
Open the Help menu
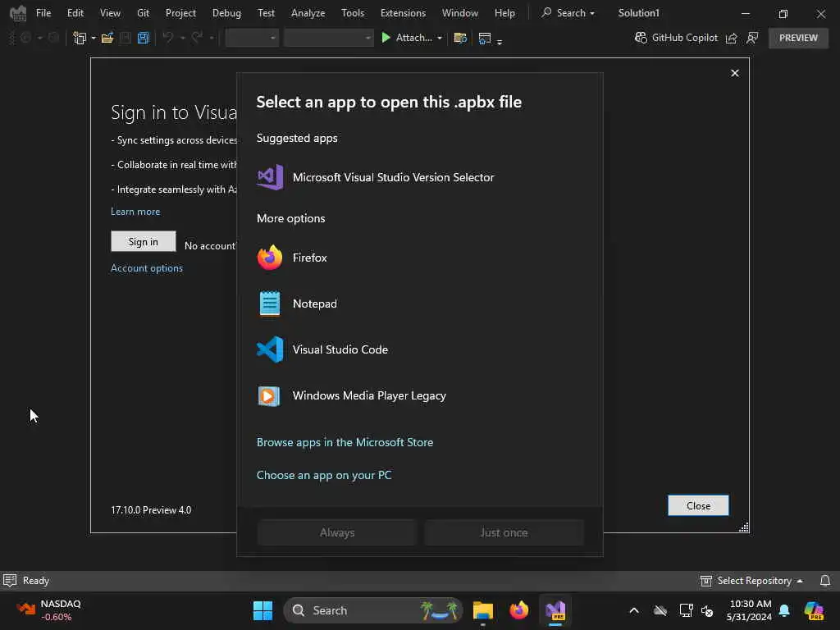tap(504, 13)
